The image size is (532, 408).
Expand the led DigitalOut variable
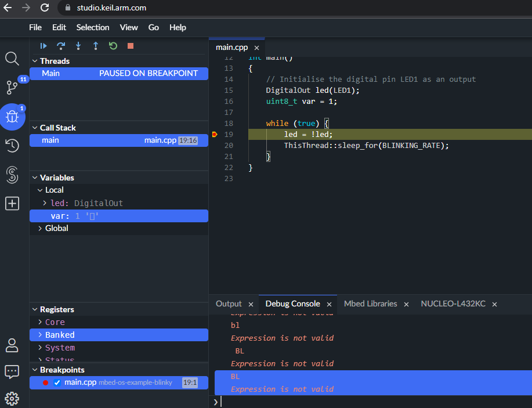pyautogui.click(x=45, y=203)
